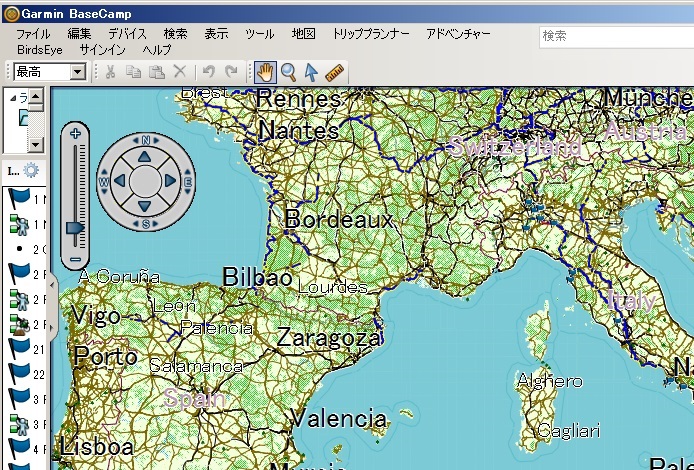The image size is (694, 470).
Task: Click the copy icon in toolbar
Action: coord(133,71)
